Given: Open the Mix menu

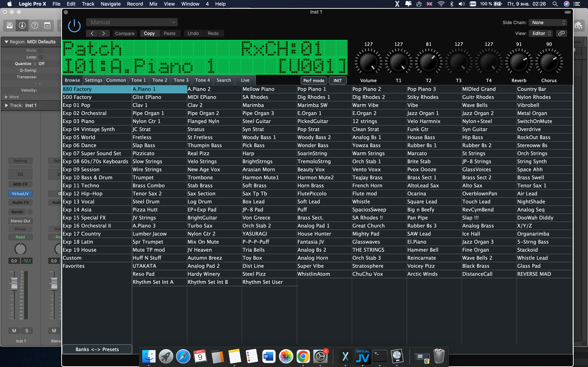Looking at the screenshot, I should [x=153, y=4].
